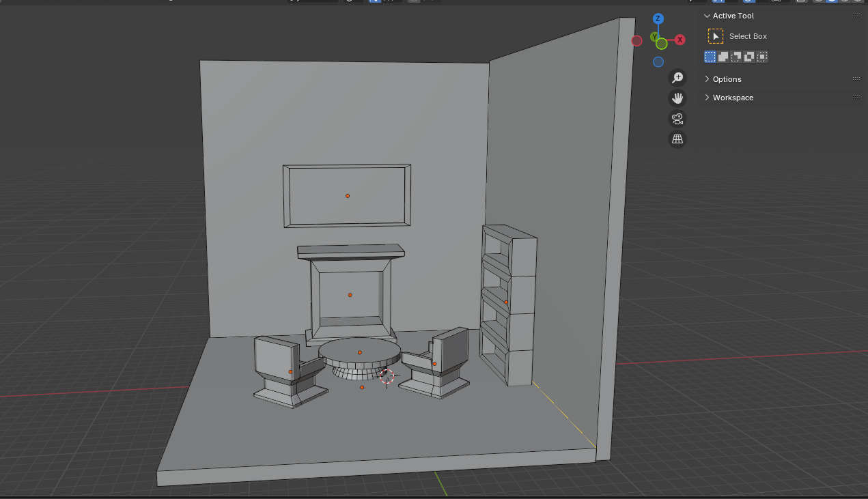Click the 3D cursor beside the table

(387, 376)
